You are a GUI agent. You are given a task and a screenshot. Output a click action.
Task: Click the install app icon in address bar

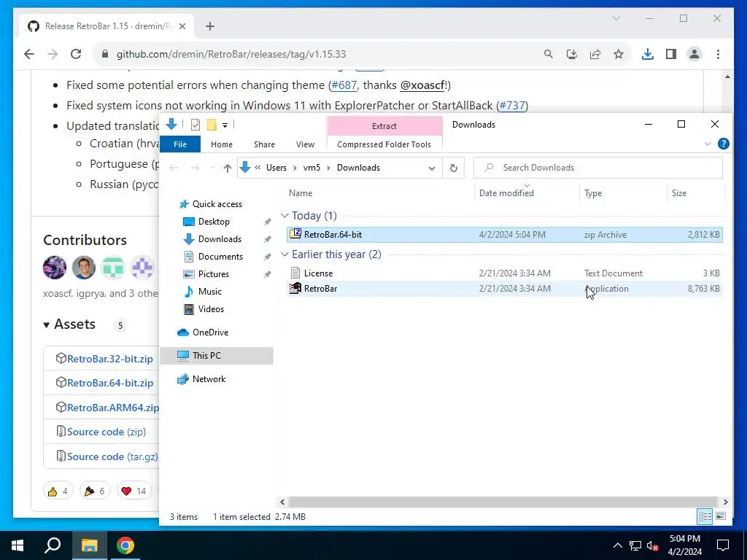pos(572,54)
